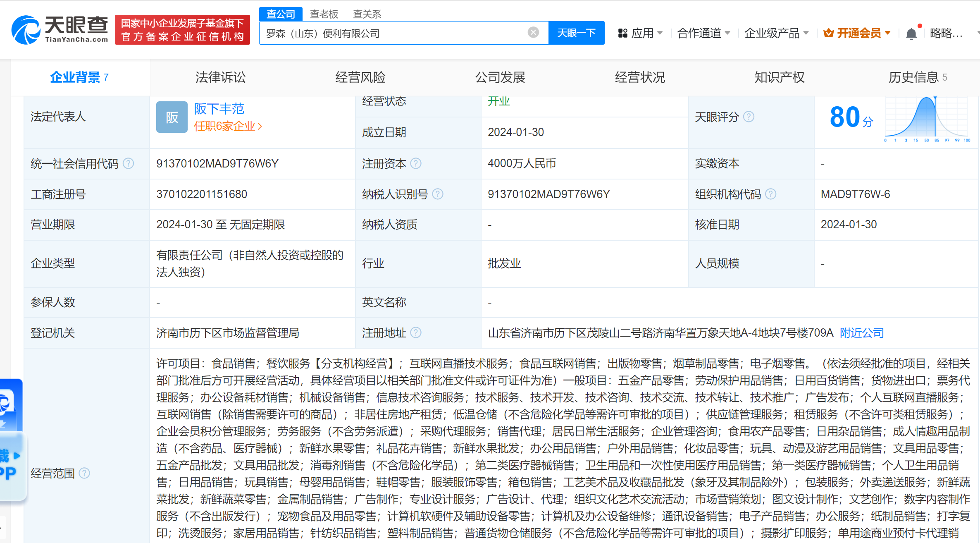980x543 pixels.
Task: Select the 开业 operating status
Action: tap(499, 101)
